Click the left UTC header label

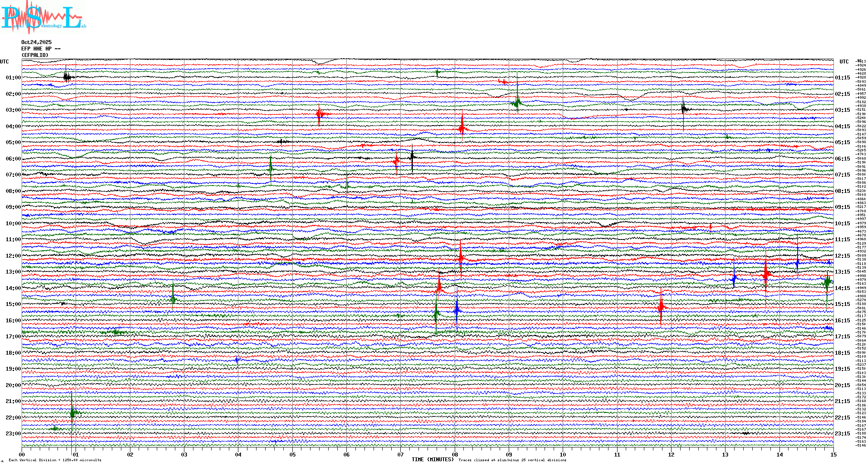(4, 62)
